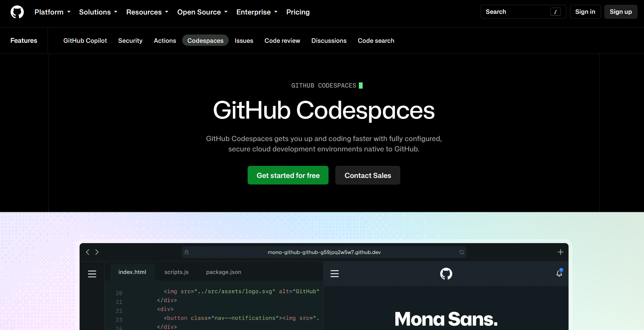Select the GitHub Copilot tab
The image size is (644, 330).
tap(85, 41)
